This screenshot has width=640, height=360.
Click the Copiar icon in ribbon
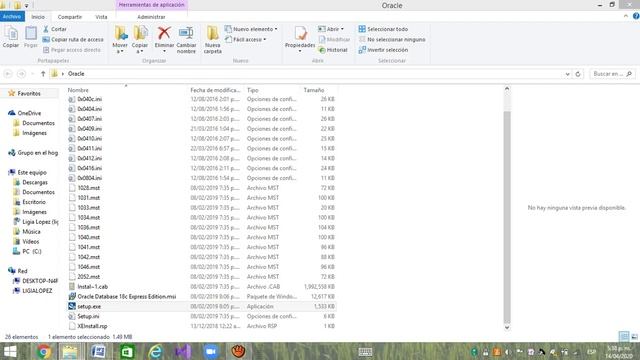point(11,37)
